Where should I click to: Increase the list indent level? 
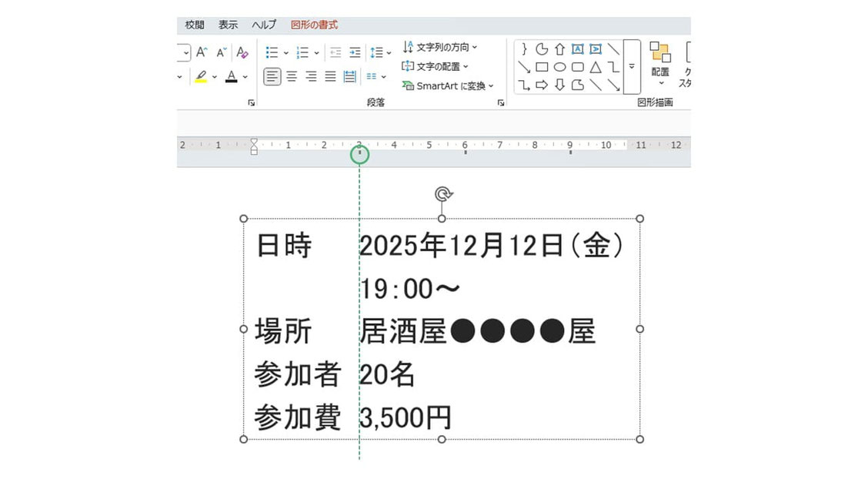click(355, 52)
